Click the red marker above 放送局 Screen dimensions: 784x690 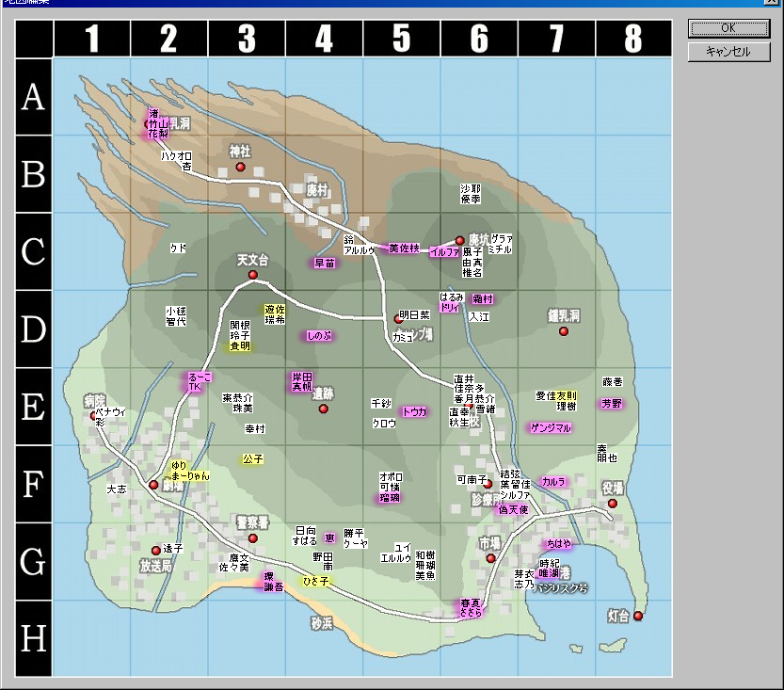point(156,551)
